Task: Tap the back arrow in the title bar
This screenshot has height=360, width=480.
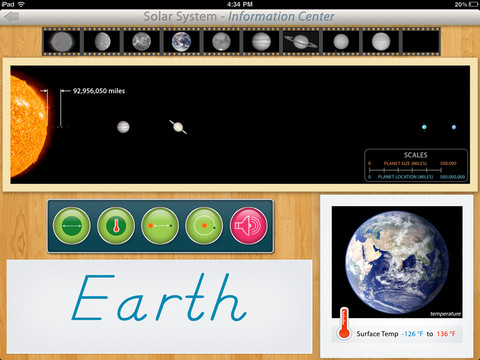Action: 12,17
